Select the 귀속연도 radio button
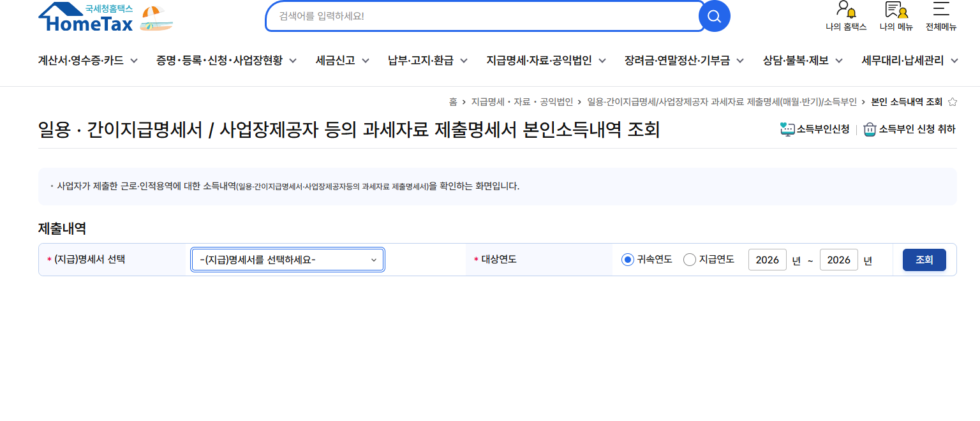The height and width of the screenshot is (421, 980). click(627, 260)
